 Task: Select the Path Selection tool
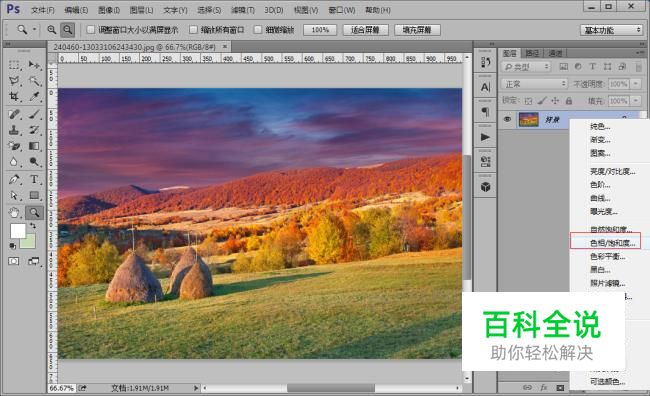[14, 195]
